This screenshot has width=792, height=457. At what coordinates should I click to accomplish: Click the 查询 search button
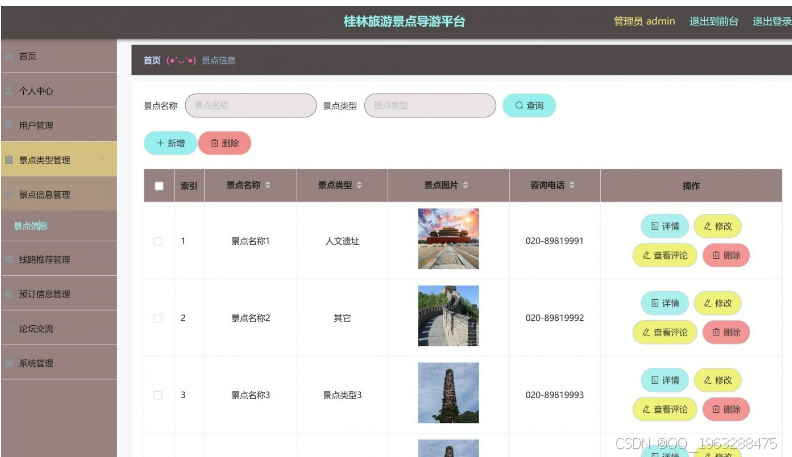[529, 106]
